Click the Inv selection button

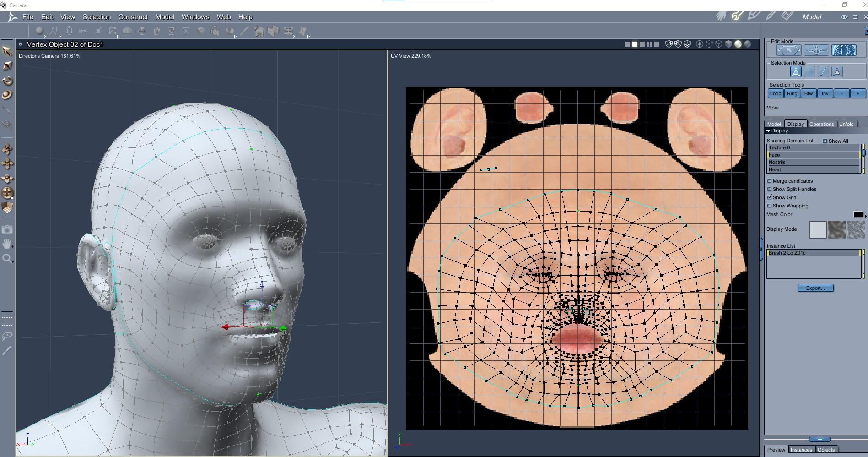point(825,93)
